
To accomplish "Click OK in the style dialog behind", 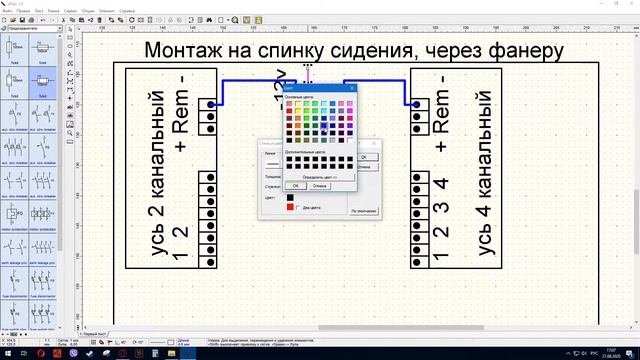I will click(367, 157).
